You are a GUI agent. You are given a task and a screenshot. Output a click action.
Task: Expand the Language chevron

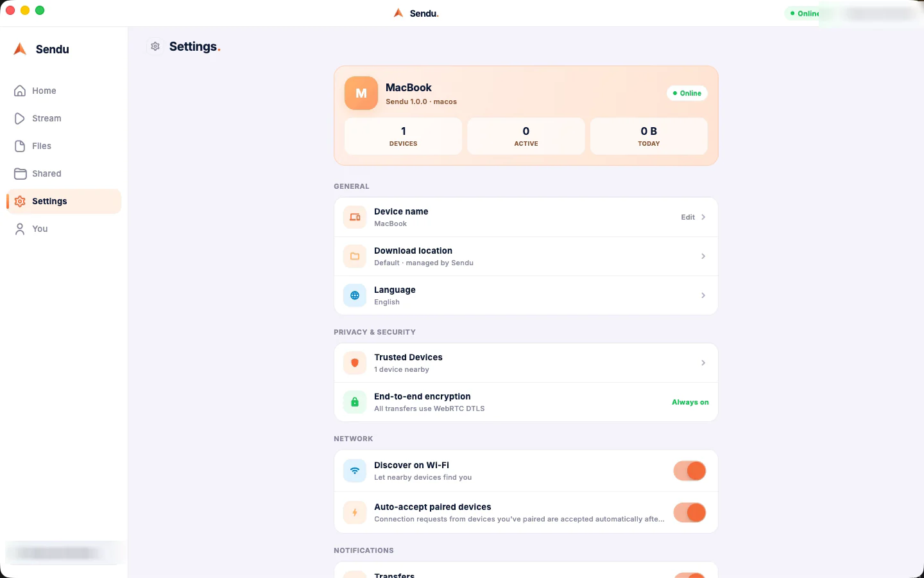(703, 295)
